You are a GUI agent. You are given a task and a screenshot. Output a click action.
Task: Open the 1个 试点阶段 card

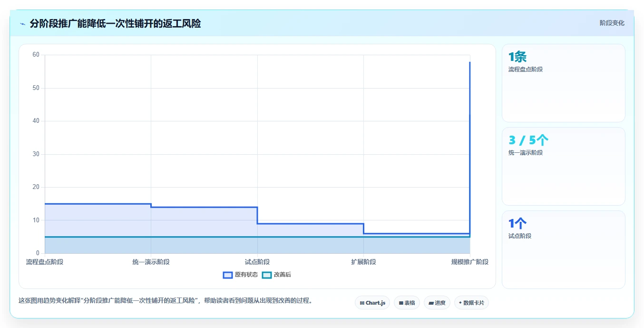click(x=563, y=249)
